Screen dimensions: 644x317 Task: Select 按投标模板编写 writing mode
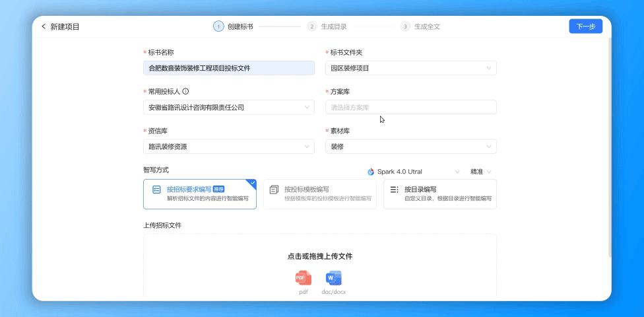click(319, 194)
